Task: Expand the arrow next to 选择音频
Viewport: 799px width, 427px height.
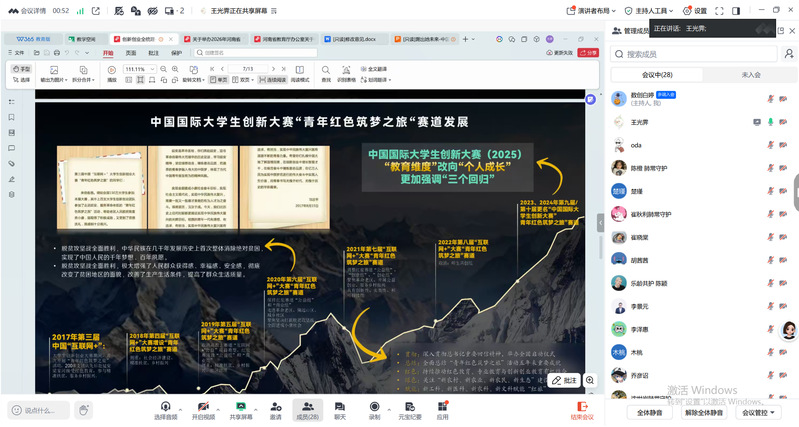Action: 180,409
